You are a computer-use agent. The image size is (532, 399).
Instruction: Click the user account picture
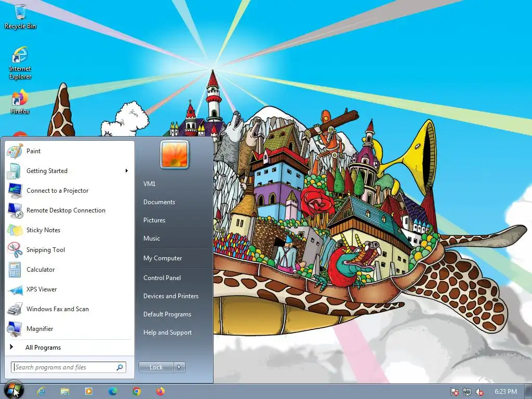tap(175, 155)
